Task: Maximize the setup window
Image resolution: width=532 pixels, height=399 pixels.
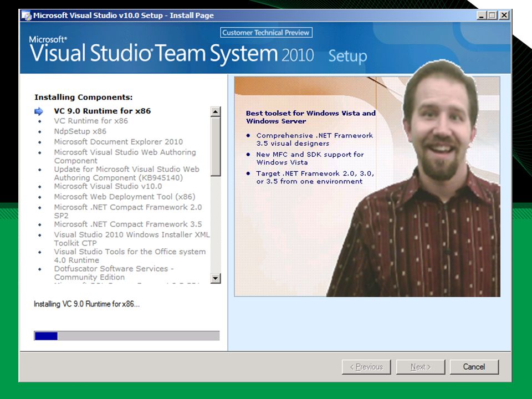Action: 492,16
